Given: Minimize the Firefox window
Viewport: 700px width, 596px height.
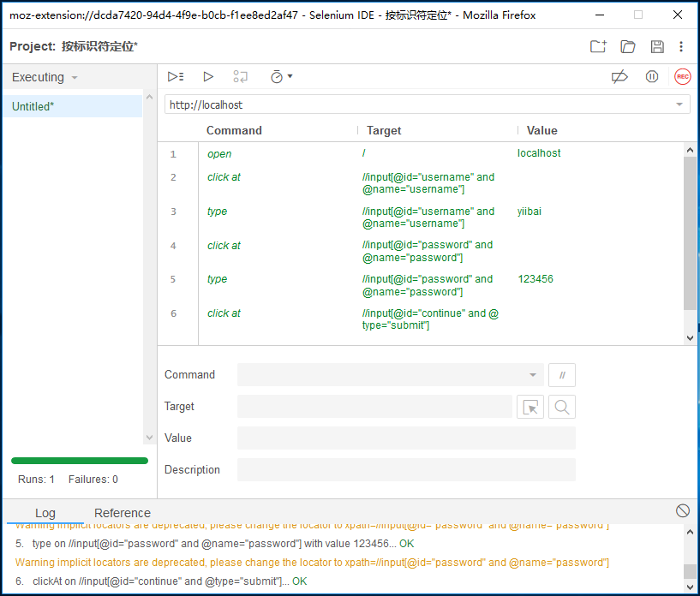Looking at the screenshot, I should [x=600, y=15].
